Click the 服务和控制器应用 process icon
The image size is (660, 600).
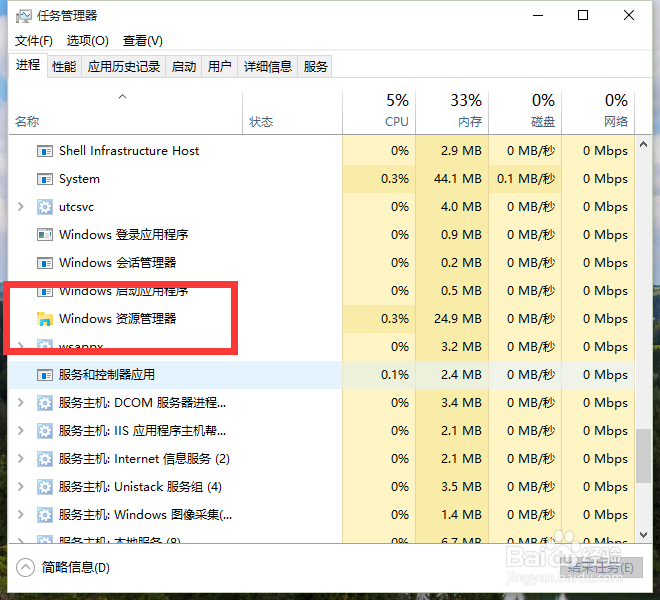click(x=45, y=375)
